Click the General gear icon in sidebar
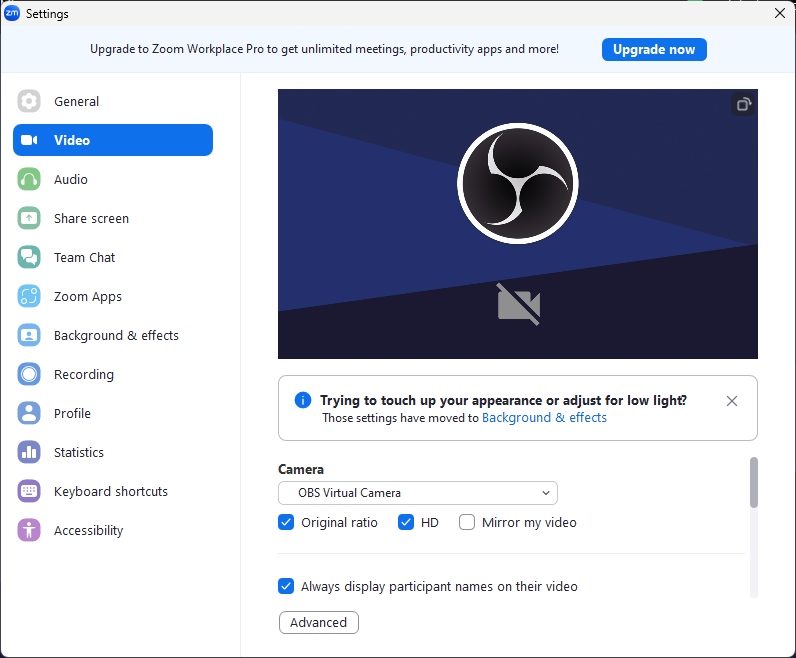The width and height of the screenshot is (796, 658). pyautogui.click(x=29, y=101)
